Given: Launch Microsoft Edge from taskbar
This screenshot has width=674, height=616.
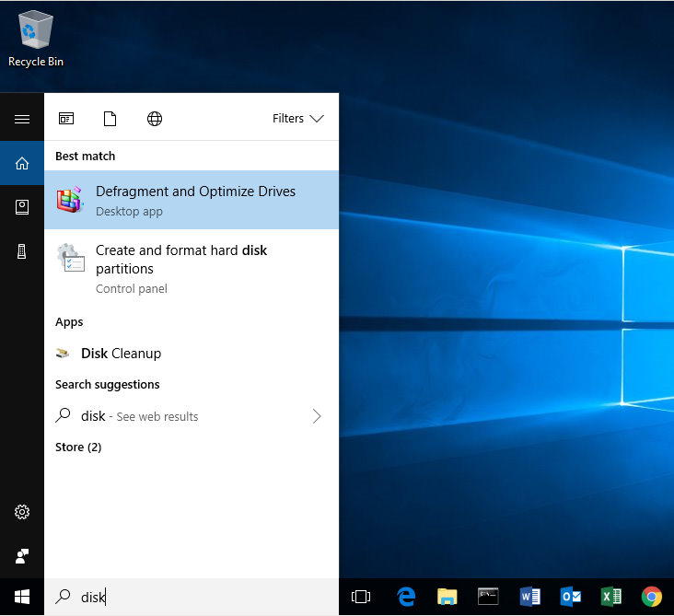Looking at the screenshot, I should 406,597.
